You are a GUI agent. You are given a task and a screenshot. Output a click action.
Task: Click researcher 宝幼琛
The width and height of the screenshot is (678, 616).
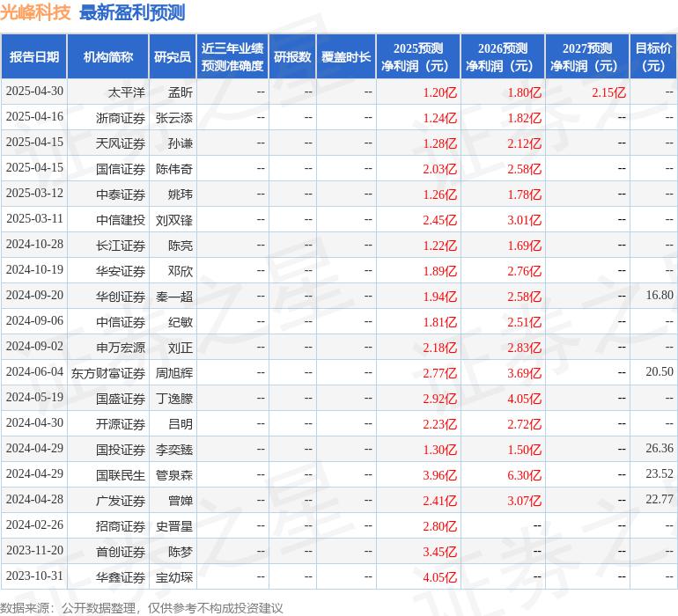[174, 576]
